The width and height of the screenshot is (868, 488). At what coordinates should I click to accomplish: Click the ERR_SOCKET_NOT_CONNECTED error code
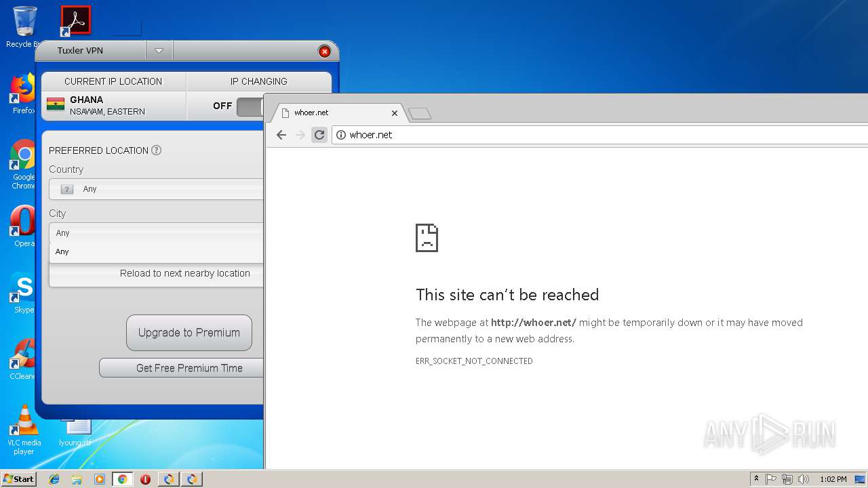474,361
